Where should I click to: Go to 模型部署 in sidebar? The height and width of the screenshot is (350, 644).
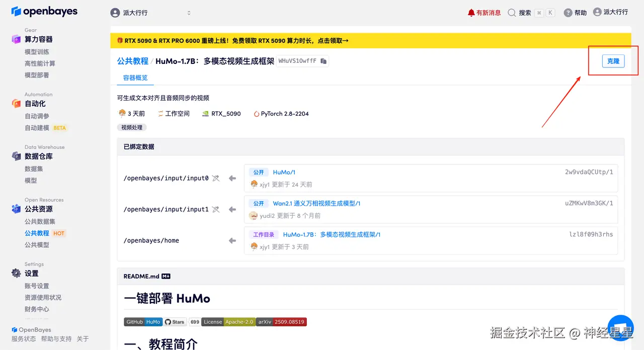pos(37,75)
